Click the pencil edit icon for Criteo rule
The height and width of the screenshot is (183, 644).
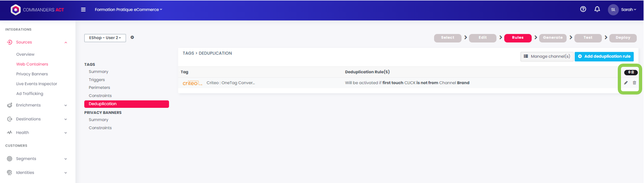[626, 83]
